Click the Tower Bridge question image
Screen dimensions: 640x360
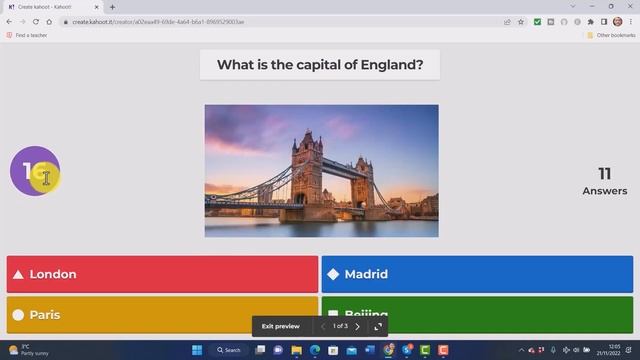322,171
